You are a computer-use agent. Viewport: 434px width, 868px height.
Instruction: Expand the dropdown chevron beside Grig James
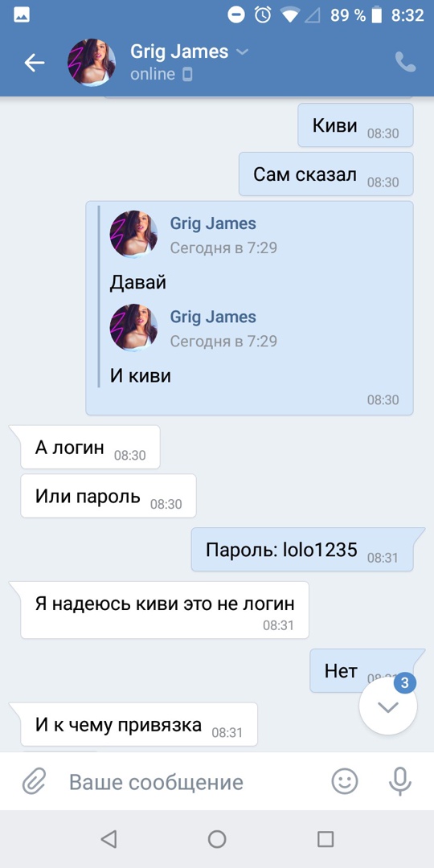tap(242, 52)
